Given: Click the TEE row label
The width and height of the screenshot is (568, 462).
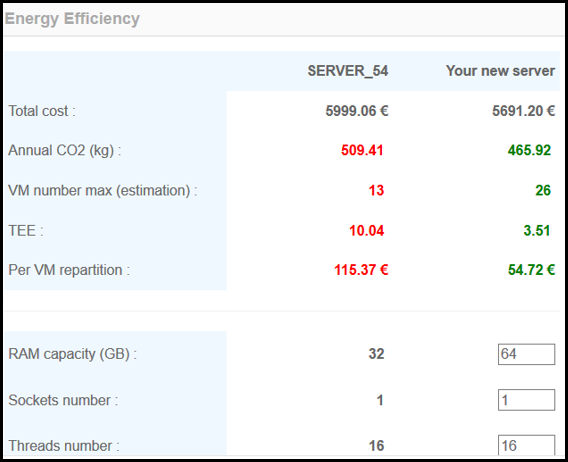Looking at the screenshot, I should point(26,231).
